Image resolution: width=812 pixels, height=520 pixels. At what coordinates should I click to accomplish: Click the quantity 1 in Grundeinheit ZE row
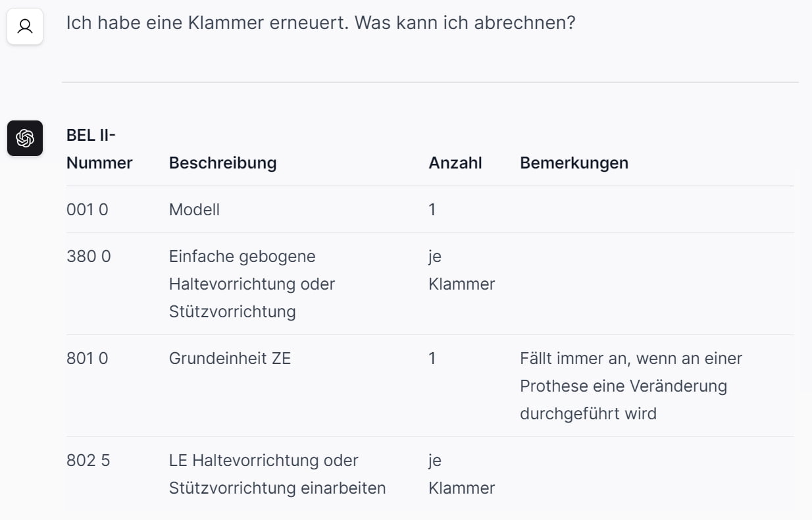(x=432, y=359)
